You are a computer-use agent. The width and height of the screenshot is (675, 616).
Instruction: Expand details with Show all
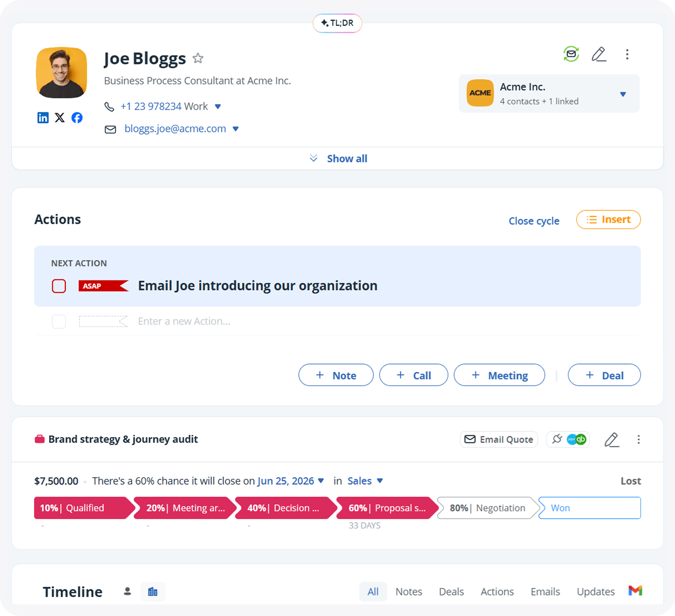(337, 158)
